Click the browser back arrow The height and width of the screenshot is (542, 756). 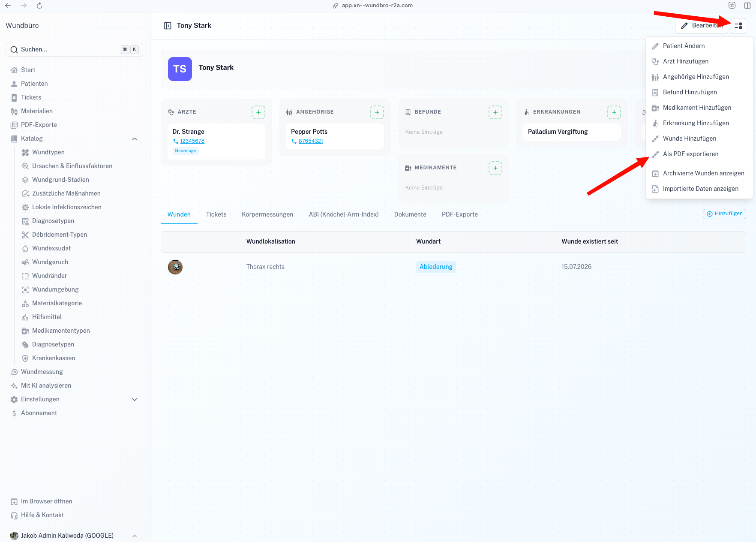click(8, 6)
